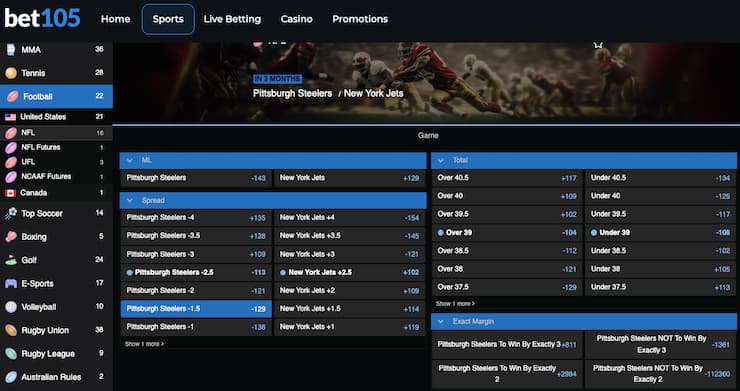Viewport: 740px width, 391px height.
Task: Click the United States flag icon
Action: pos(10,117)
